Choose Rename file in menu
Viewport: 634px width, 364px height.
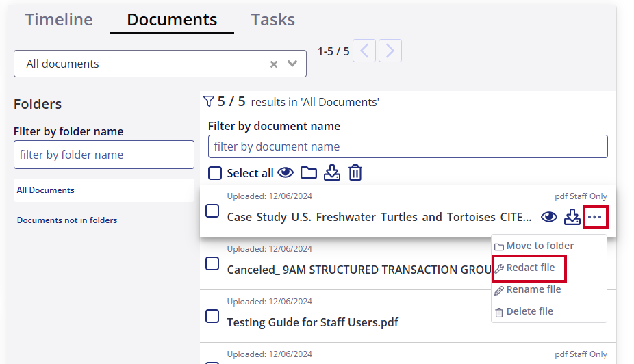[x=528, y=289]
